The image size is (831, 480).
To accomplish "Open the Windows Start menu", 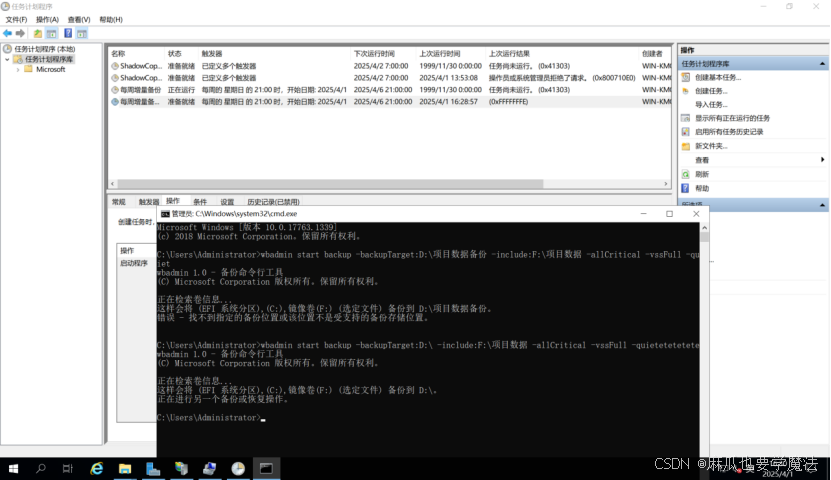I will click(13, 468).
